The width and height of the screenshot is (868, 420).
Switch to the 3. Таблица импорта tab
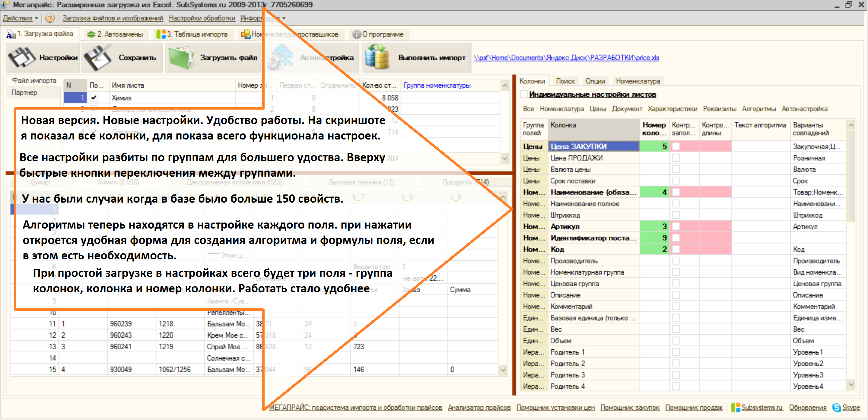coord(193,34)
